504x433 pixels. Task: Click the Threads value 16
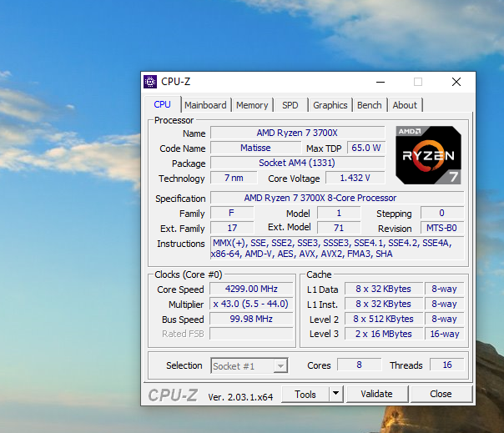[447, 365]
